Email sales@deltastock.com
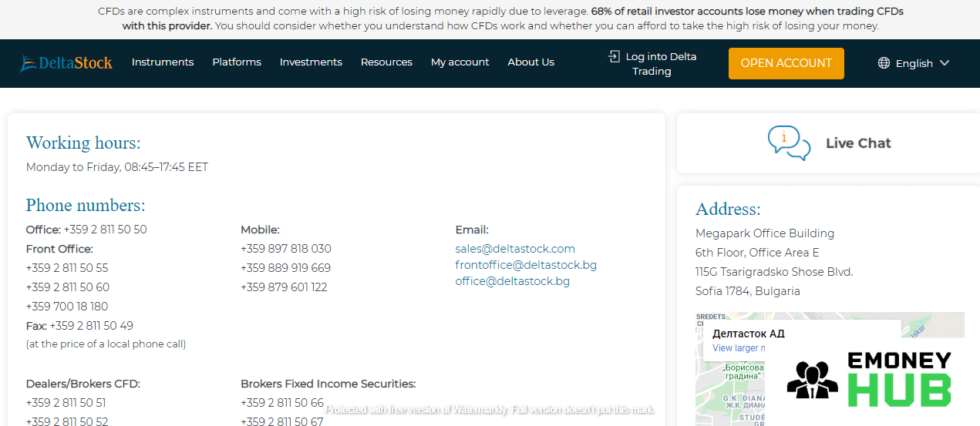Screen dimensions: 980x426 pyautogui.click(x=515, y=249)
